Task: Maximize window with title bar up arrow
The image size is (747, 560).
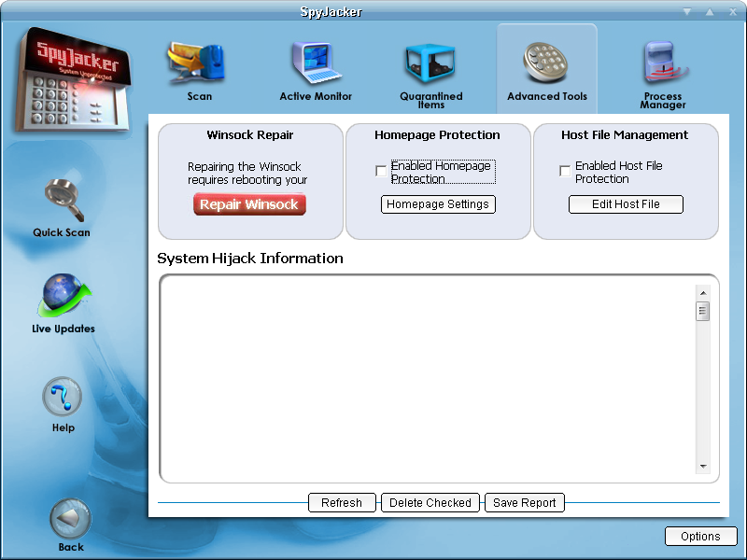Action: pyautogui.click(x=710, y=11)
